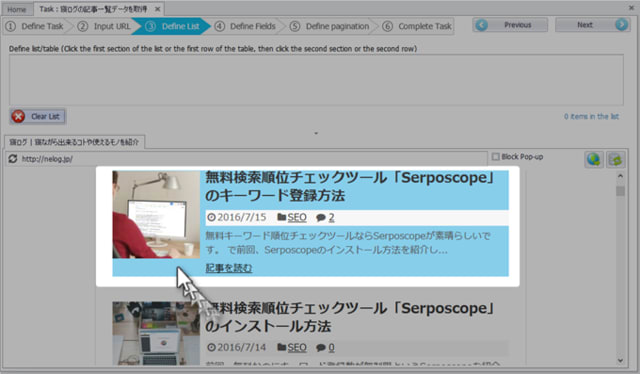Click the green icon right of the globe
Screen dimensions: 640x374
pos(616,159)
